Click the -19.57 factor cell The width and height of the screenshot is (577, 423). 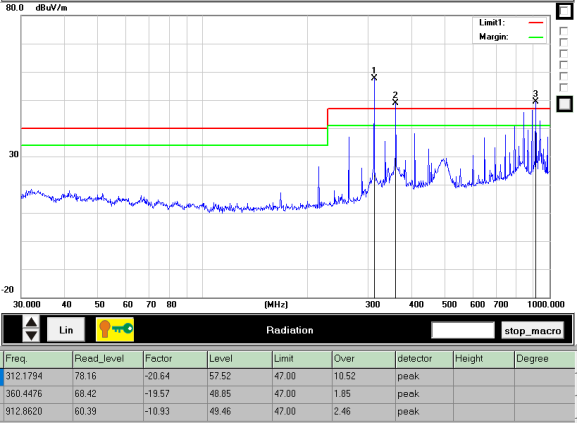tap(175, 394)
